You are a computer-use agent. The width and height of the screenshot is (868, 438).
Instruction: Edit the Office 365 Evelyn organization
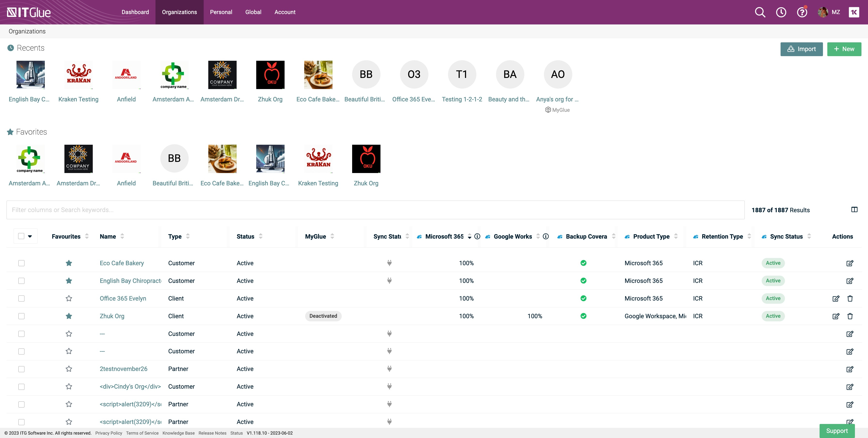click(x=836, y=298)
